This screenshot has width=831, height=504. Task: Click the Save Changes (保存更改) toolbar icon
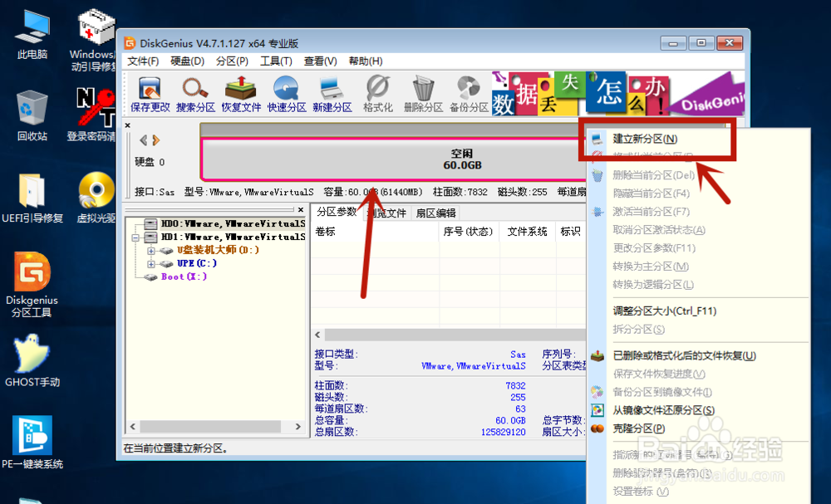(150, 94)
